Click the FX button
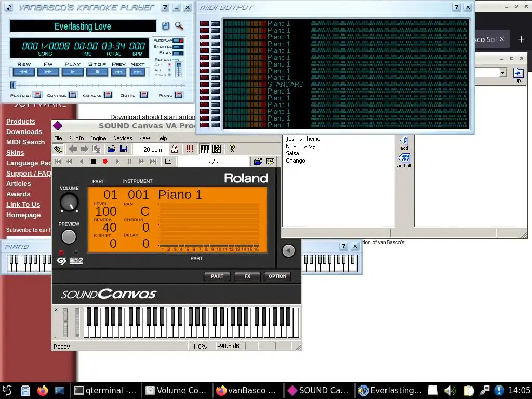 (247, 276)
